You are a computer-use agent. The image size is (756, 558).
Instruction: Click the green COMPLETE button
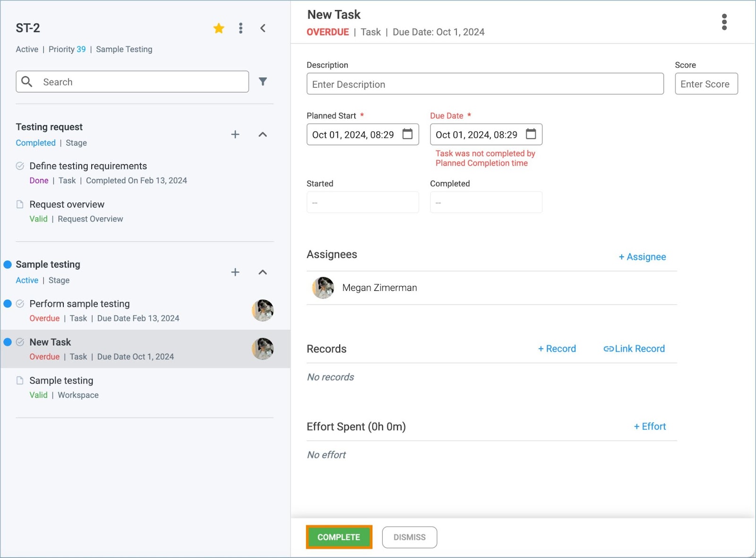click(x=339, y=537)
